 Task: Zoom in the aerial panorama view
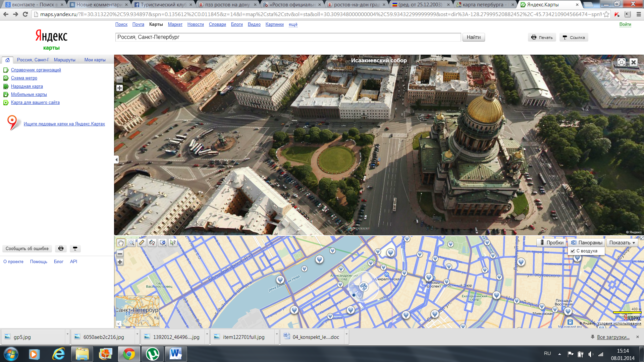[x=119, y=88]
